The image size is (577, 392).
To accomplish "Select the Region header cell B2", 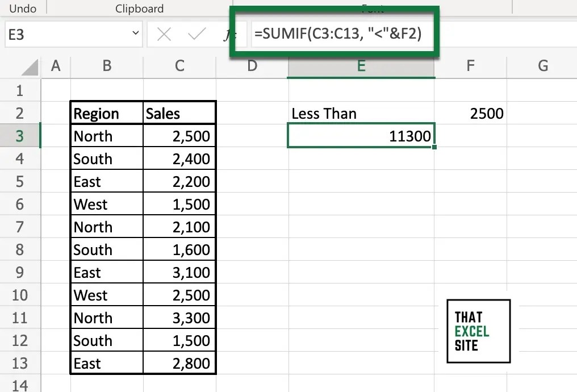I will click(x=106, y=113).
